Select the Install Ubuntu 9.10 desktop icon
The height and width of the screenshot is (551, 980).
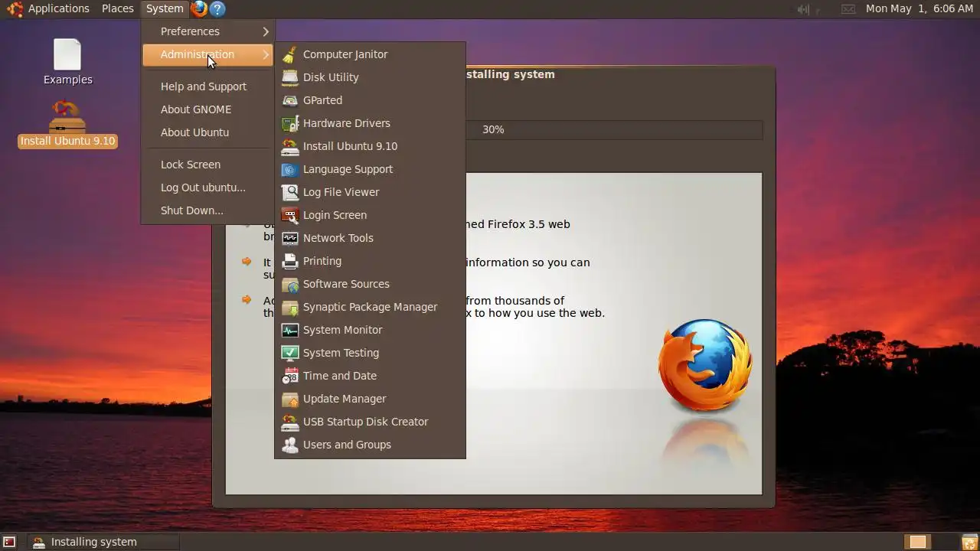pyautogui.click(x=67, y=124)
